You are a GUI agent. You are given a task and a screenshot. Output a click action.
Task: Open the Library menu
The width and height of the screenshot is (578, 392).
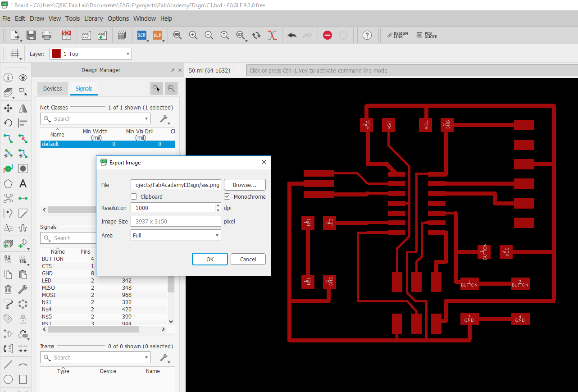click(x=93, y=18)
